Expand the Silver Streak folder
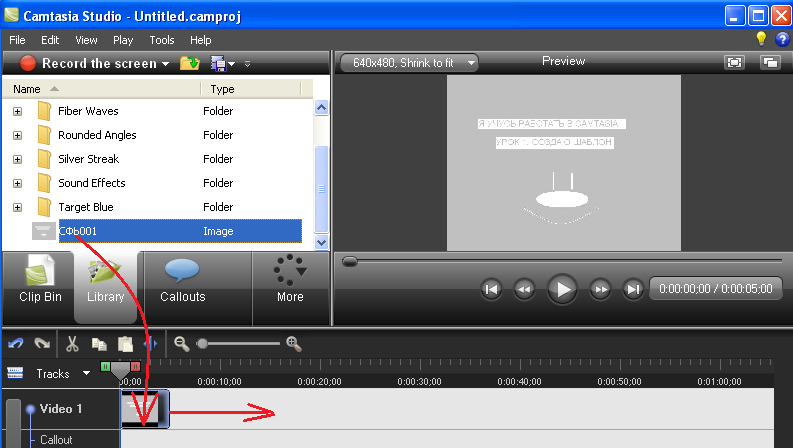 pos(18,159)
